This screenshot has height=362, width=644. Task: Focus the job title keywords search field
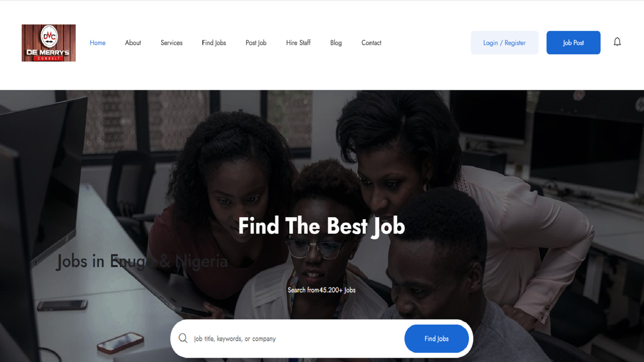pyautogui.click(x=296, y=339)
